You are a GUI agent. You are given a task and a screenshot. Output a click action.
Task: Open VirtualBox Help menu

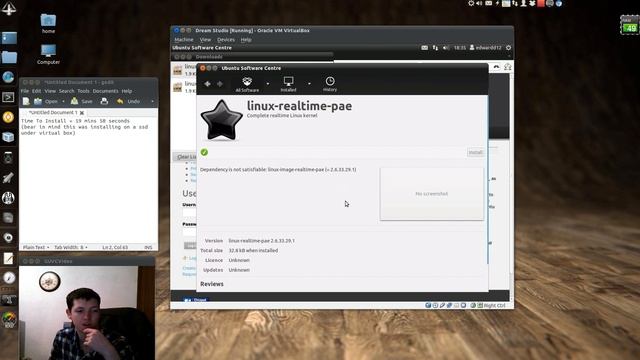(246, 40)
